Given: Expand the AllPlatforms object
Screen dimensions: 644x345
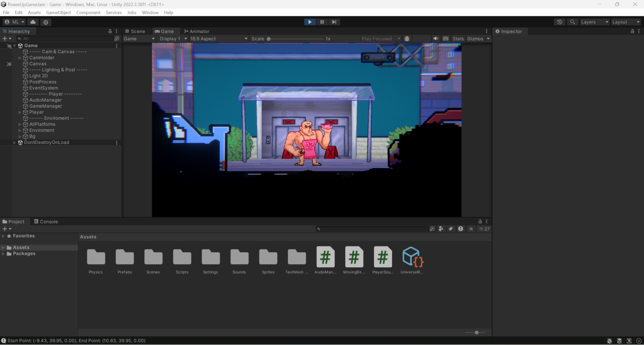Looking at the screenshot, I should click(x=20, y=124).
